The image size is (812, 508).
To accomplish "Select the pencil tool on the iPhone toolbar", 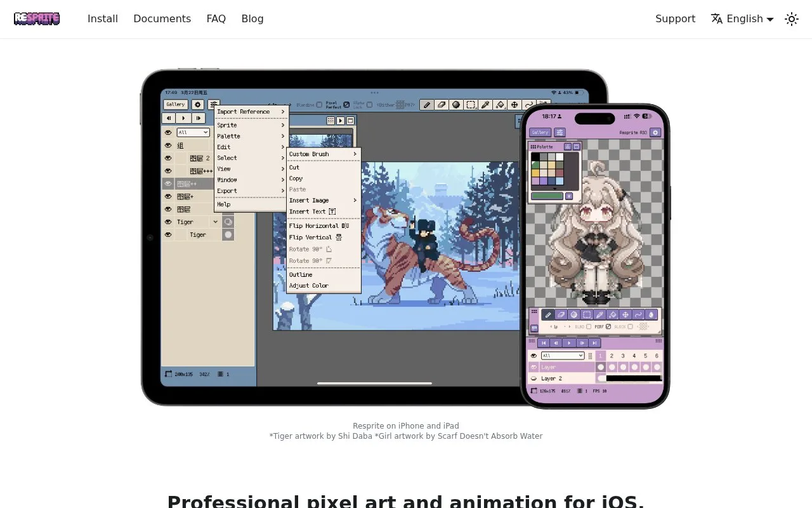I will [549, 314].
